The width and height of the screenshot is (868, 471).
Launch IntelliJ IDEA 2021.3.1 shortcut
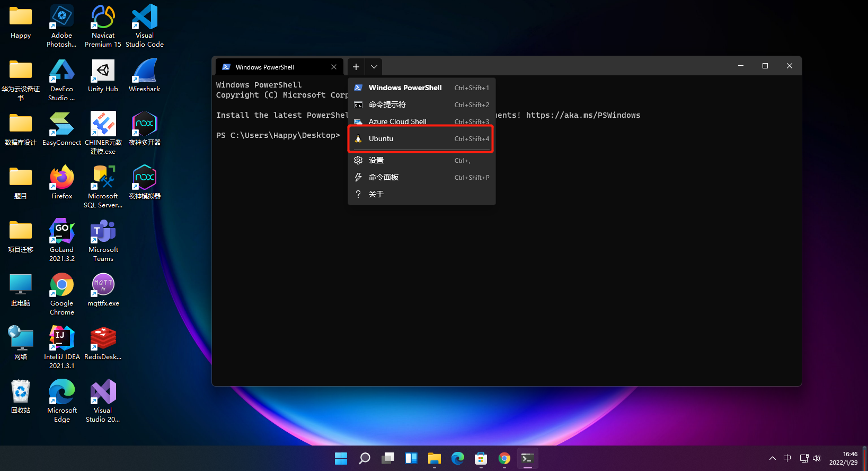point(61,347)
